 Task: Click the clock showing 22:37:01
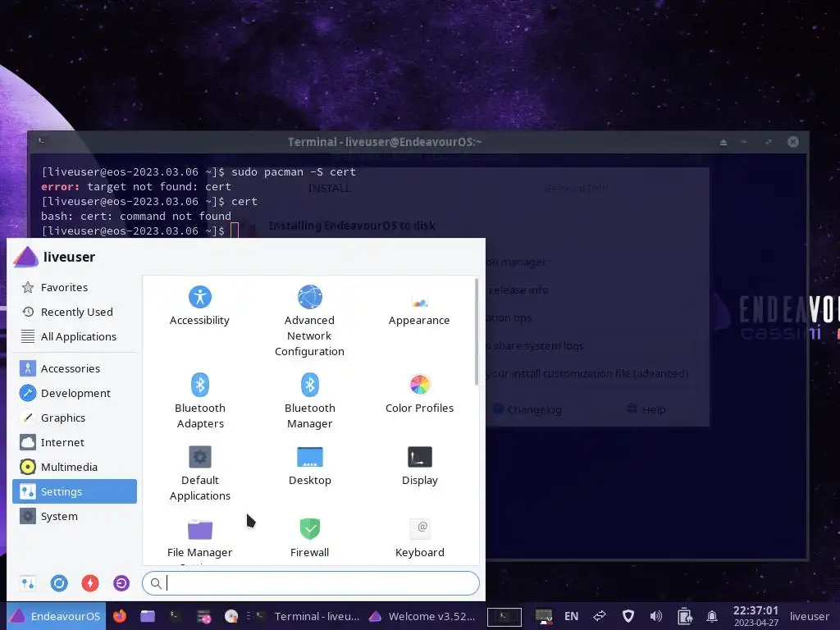(x=756, y=615)
